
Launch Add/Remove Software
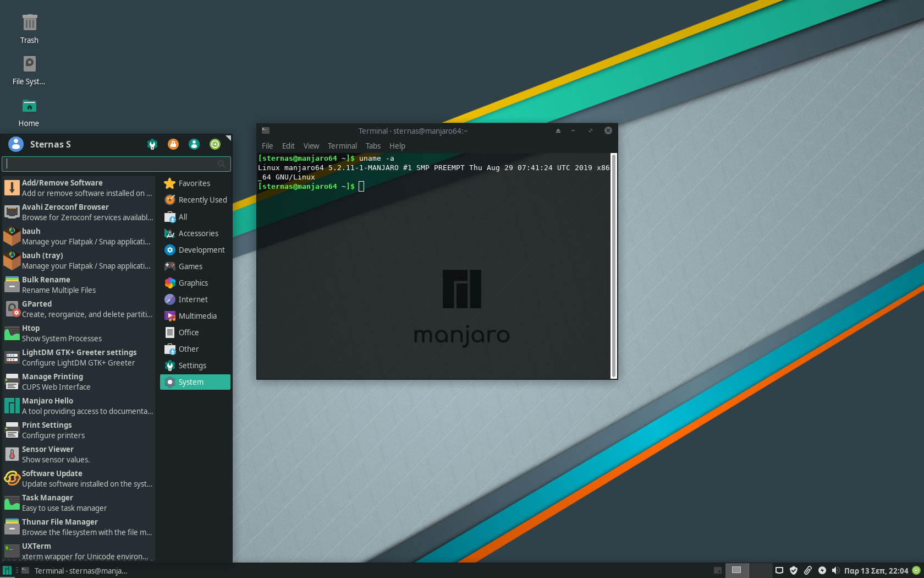[79, 188]
